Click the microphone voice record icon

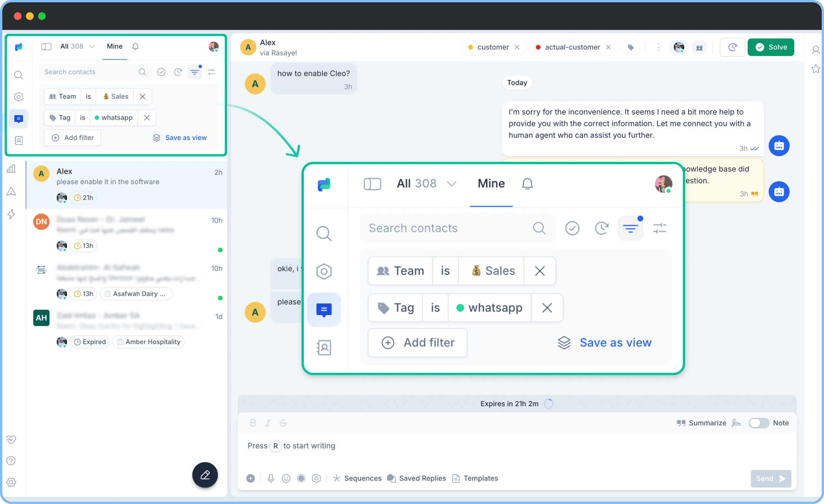(x=271, y=478)
